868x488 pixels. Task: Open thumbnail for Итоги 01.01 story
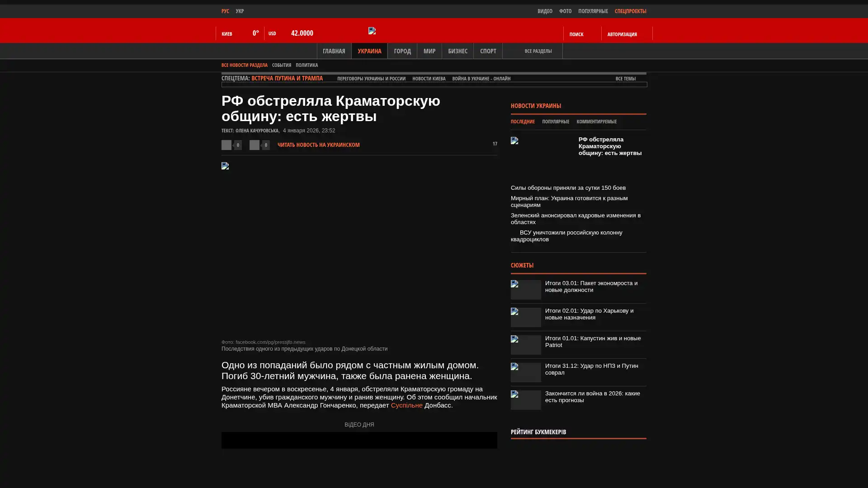[526, 345]
